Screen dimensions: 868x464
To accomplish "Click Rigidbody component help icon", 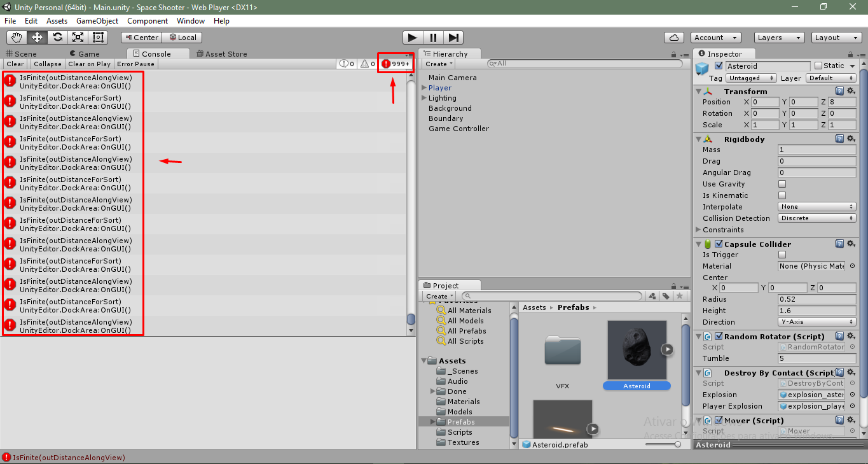I will point(840,139).
